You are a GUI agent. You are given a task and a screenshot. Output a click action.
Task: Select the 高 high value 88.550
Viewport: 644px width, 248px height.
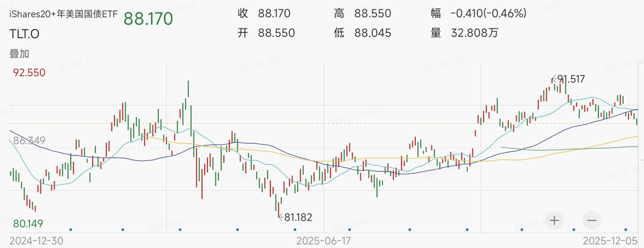coord(372,14)
